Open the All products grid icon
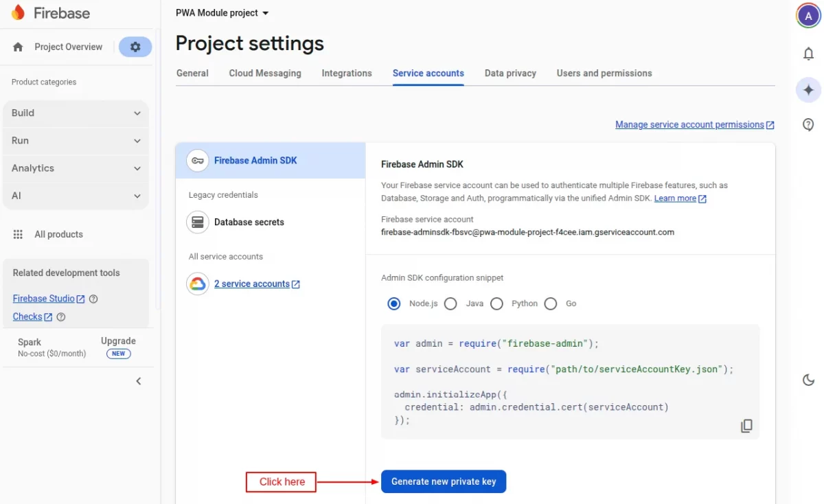The width and height of the screenshot is (824, 504). tap(19, 234)
